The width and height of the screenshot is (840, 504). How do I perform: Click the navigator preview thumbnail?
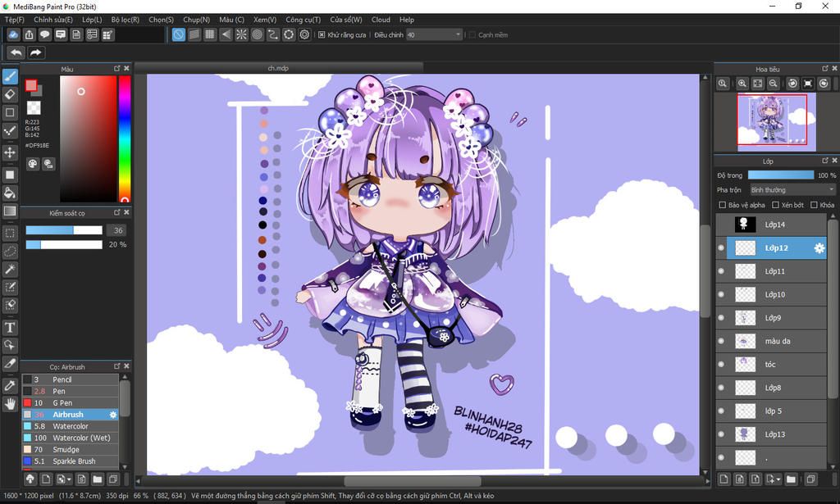coord(776,122)
